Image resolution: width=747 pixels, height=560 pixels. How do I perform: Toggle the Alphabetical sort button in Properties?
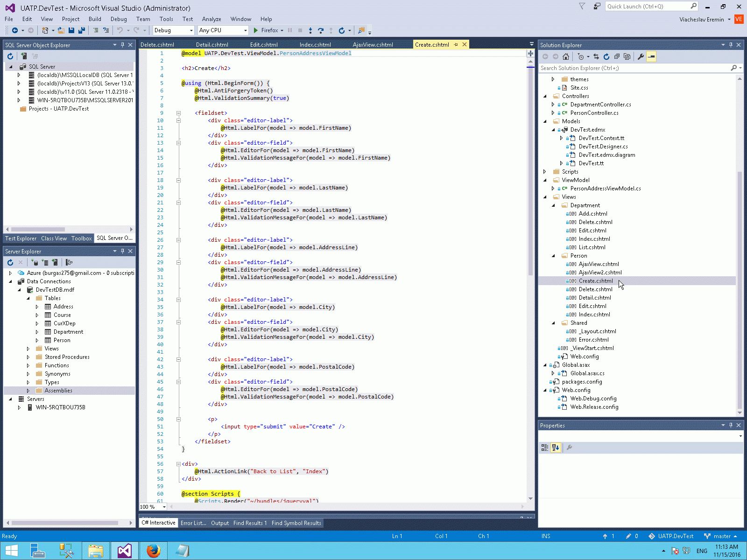click(x=556, y=448)
